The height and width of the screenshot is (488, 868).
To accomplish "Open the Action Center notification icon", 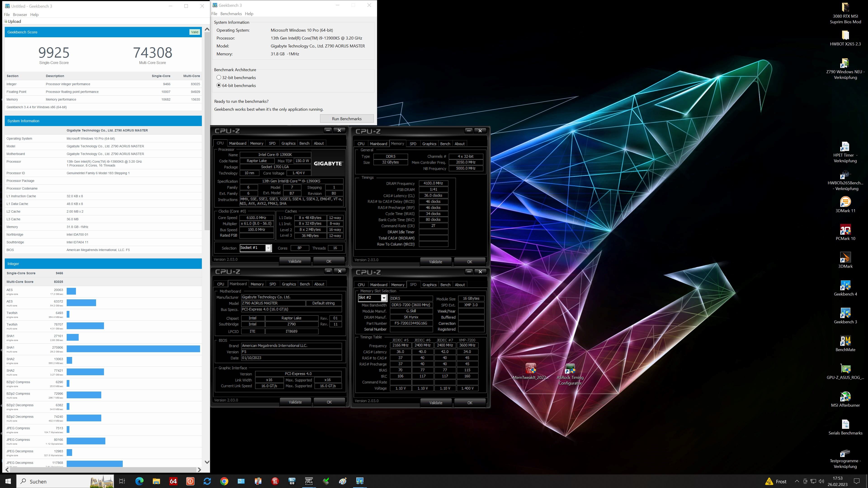I will (857, 481).
